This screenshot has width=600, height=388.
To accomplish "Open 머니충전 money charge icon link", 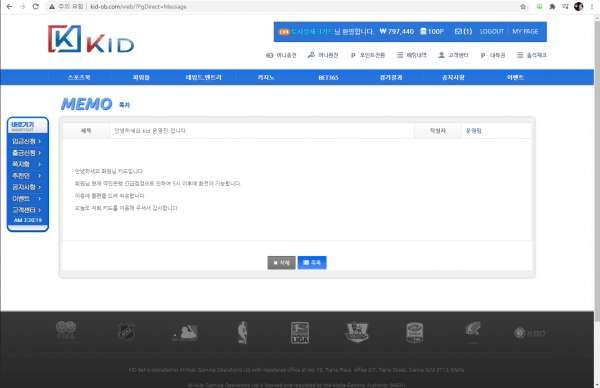I will pos(281,55).
